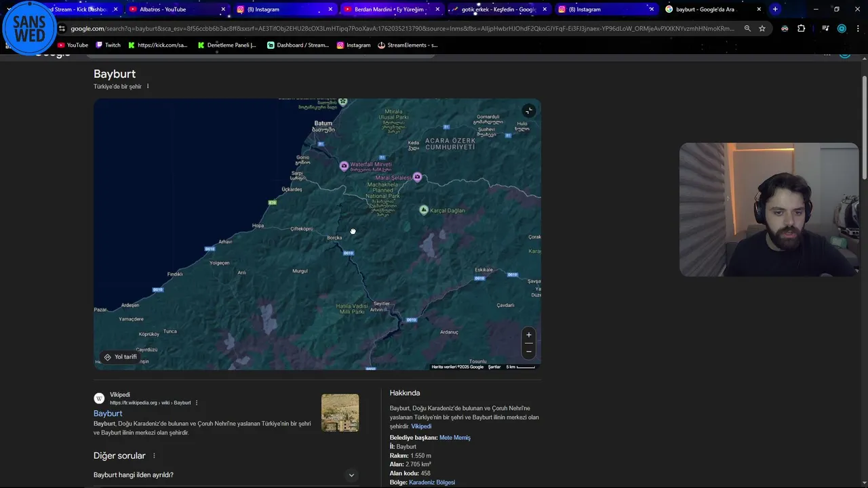Screen dimensions: 868x488
Task: Bookmark this page with the star icon
Action: click(762, 28)
